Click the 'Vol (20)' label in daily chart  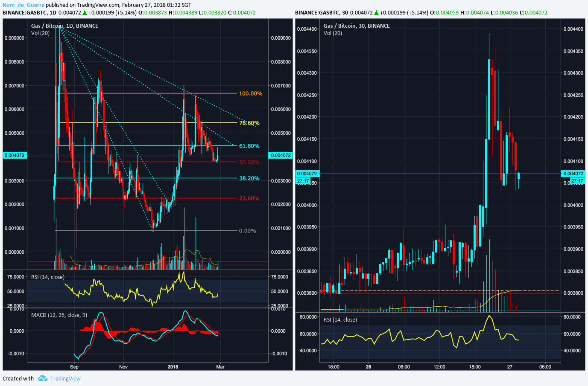click(x=40, y=33)
